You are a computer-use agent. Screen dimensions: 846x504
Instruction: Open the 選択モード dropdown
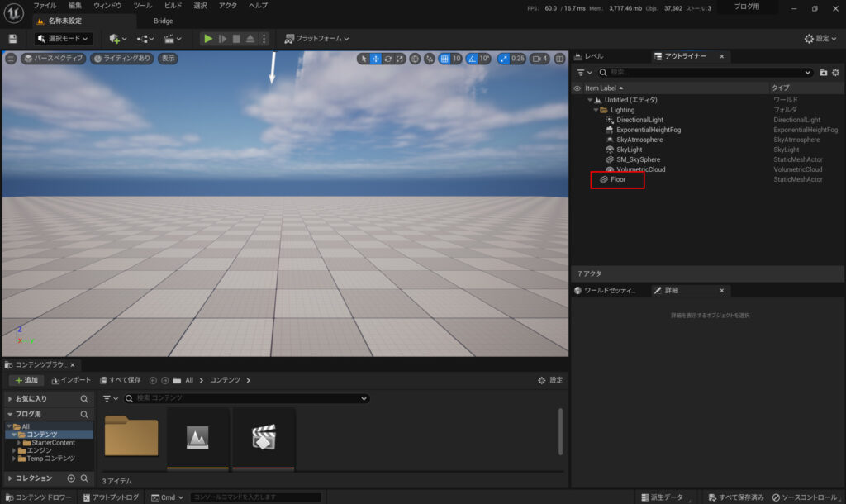(x=63, y=39)
